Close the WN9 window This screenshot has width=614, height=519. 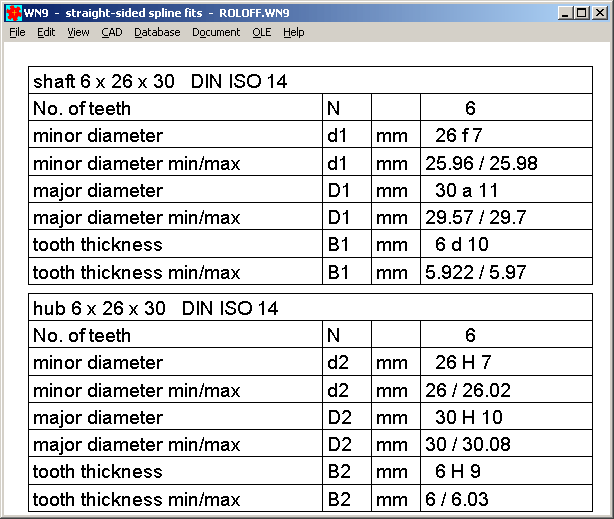click(600, 12)
